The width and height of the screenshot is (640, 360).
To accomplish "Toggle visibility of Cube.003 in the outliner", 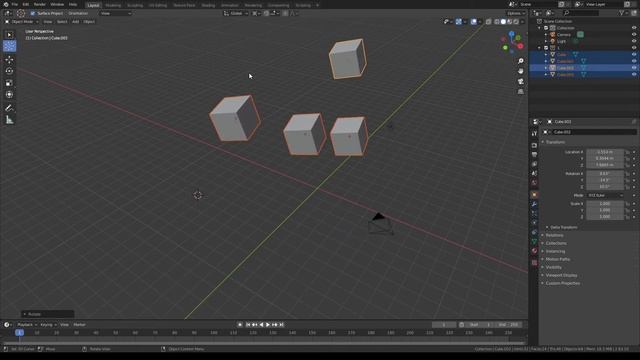I will (634, 75).
